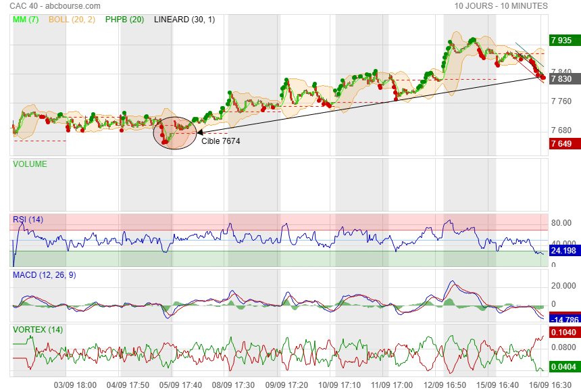
Task: Click the MM (7) moving average legend
Action: (x=26, y=20)
